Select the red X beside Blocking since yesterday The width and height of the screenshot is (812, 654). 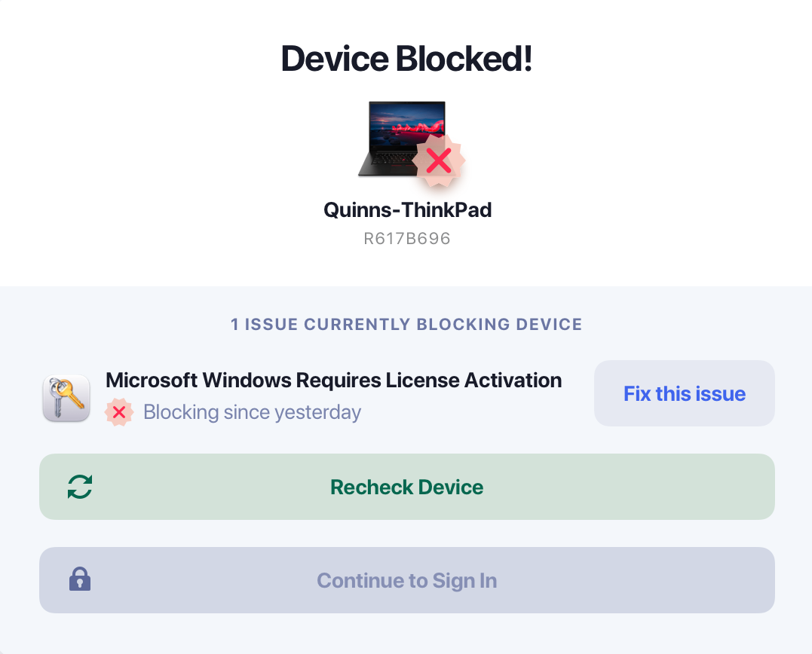pos(119,412)
